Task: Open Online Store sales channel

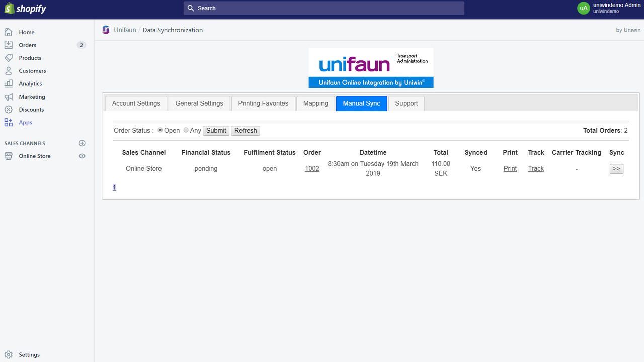Action: pyautogui.click(x=35, y=156)
